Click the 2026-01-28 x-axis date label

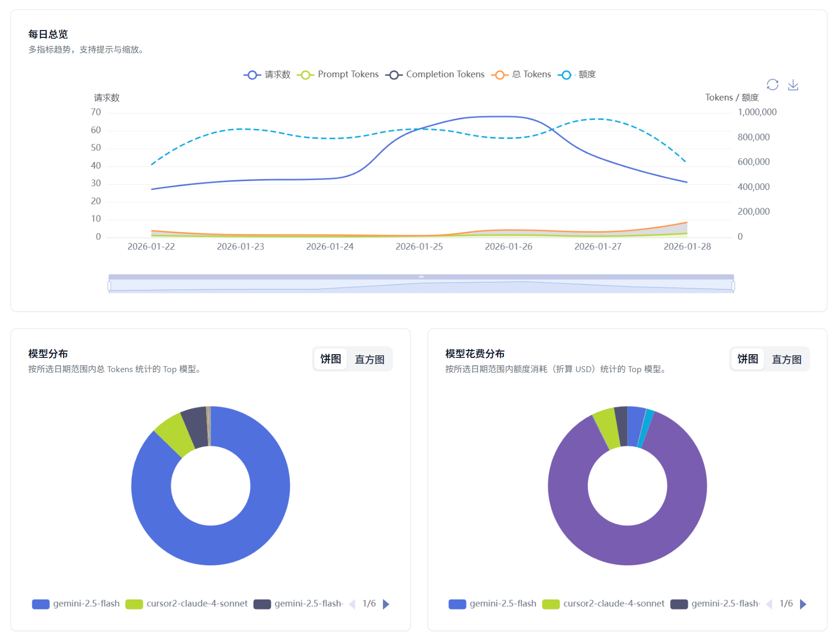tap(687, 246)
